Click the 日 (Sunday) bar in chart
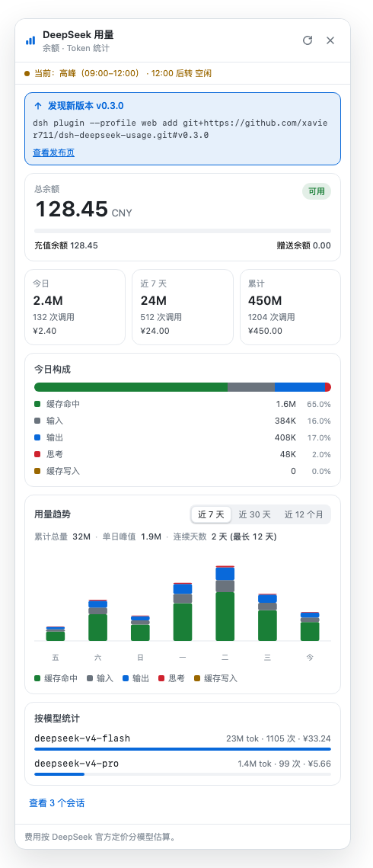 click(x=140, y=628)
